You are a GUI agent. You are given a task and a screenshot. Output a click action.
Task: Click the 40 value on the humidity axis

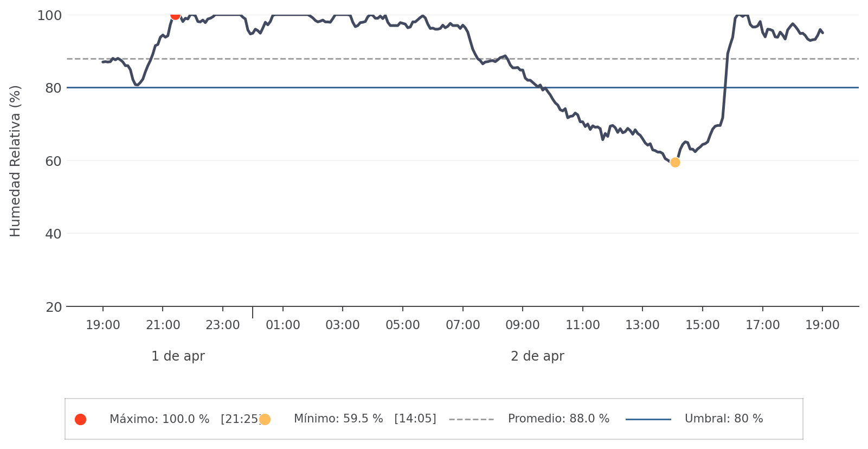click(x=53, y=234)
